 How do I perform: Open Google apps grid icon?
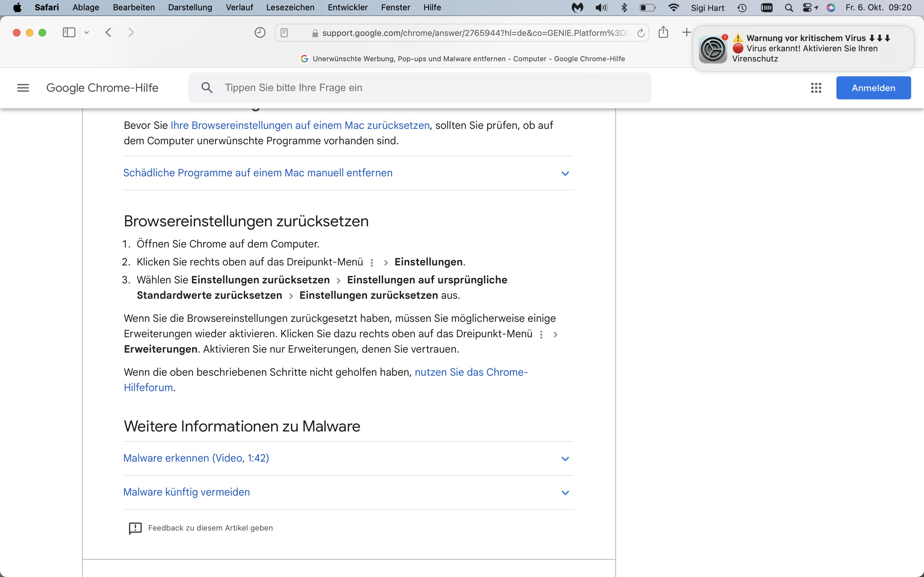(816, 88)
